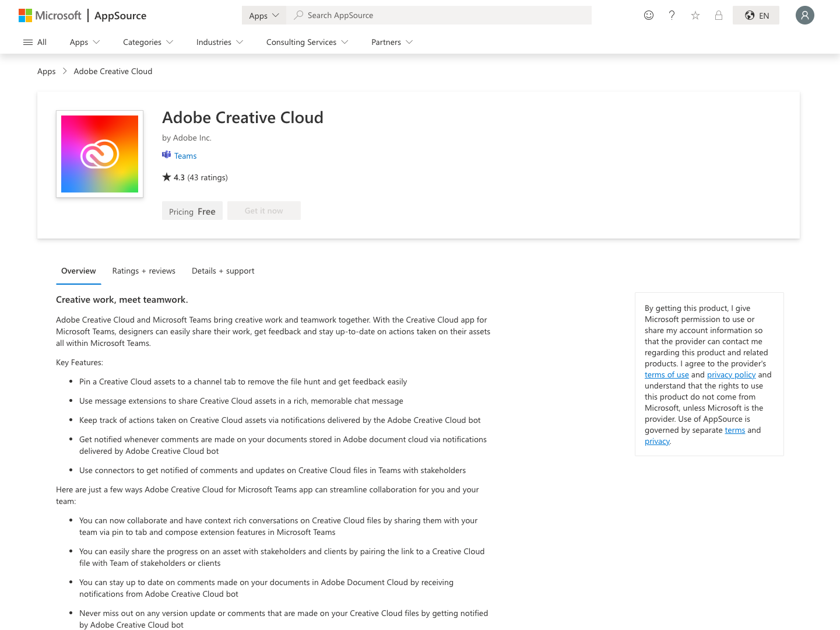Open the Categories dropdown
The image size is (840, 630).
click(x=147, y=42)
